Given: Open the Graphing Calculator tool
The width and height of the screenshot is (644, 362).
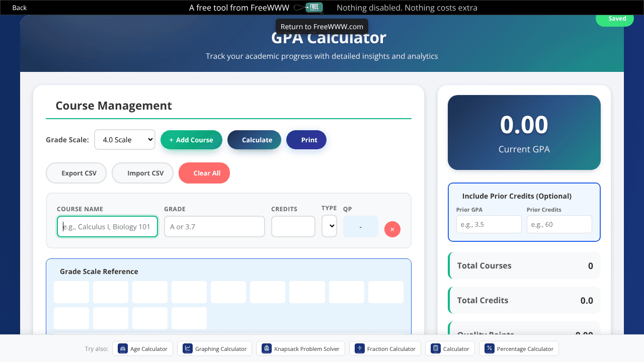Looking at the screenshot, I should click(x=215, y=348).
